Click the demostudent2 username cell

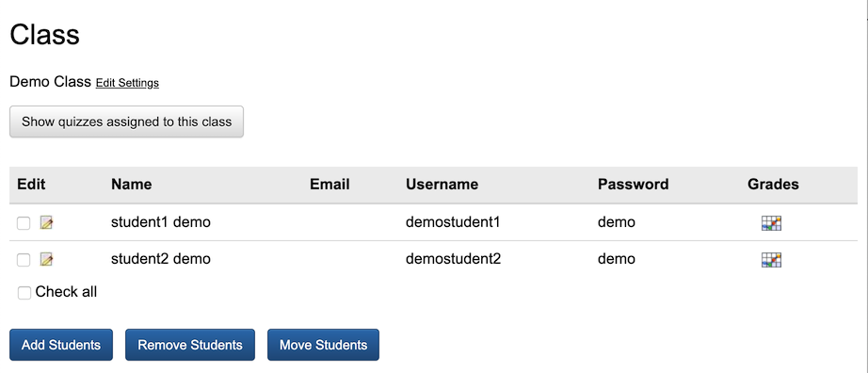(x=453, y=259)
